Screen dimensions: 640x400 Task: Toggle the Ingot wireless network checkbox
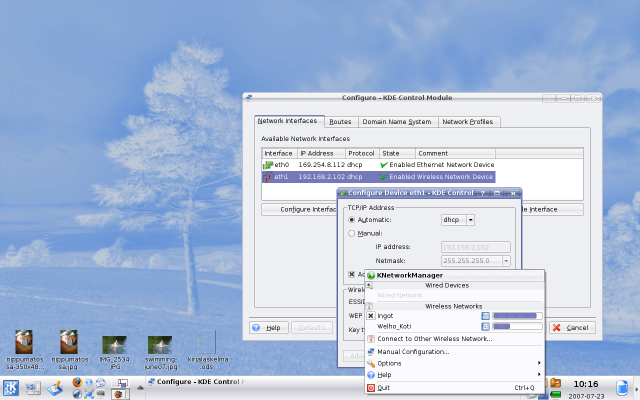tap(371, 316)
